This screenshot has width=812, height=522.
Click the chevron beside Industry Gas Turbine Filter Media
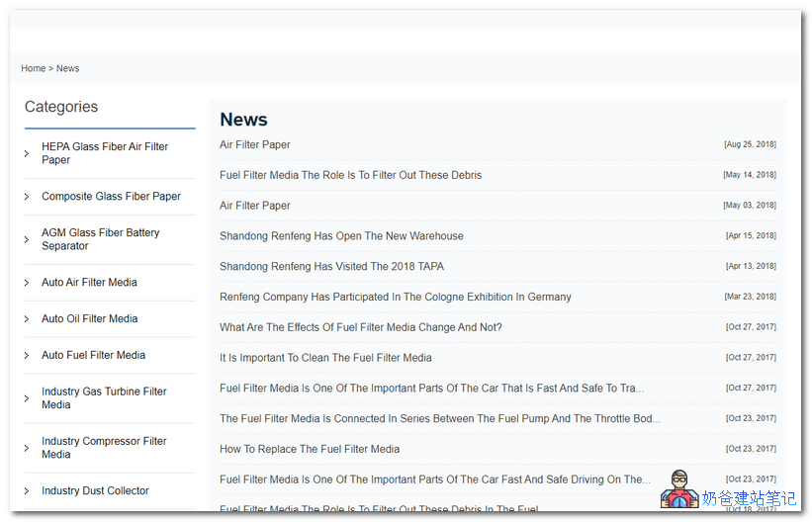27,398
